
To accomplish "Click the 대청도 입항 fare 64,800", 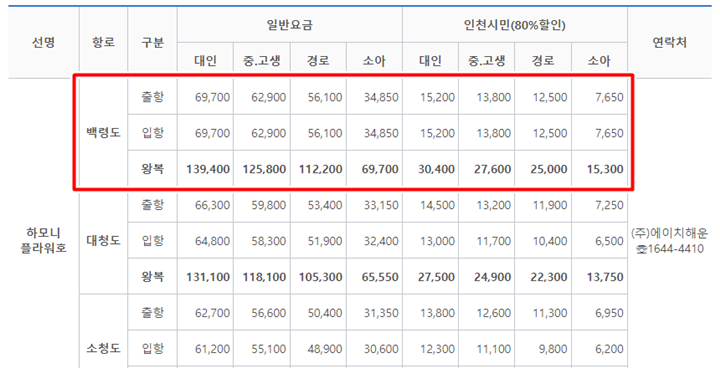I will pos(213,241).
